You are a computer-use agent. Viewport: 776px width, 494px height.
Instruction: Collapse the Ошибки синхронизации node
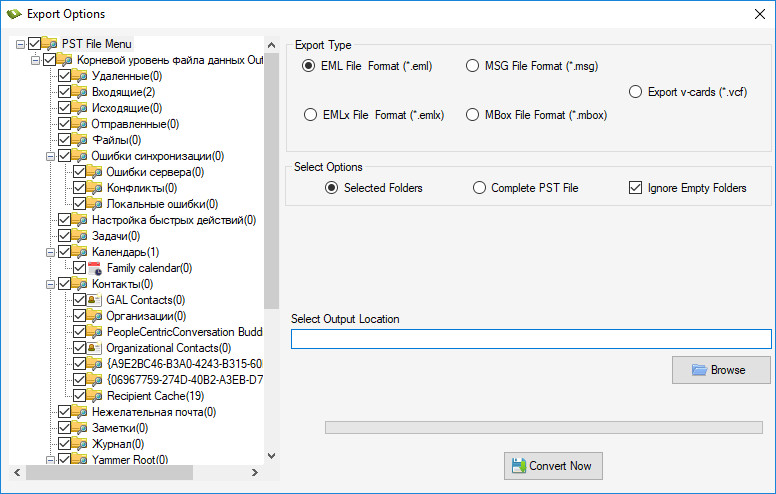[50, 156]
